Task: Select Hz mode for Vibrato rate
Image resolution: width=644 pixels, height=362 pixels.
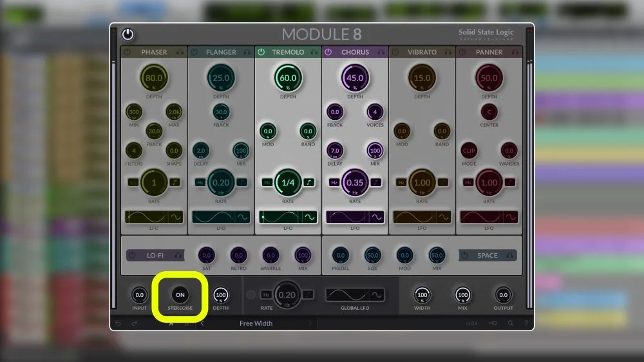Action: [401, 182]
